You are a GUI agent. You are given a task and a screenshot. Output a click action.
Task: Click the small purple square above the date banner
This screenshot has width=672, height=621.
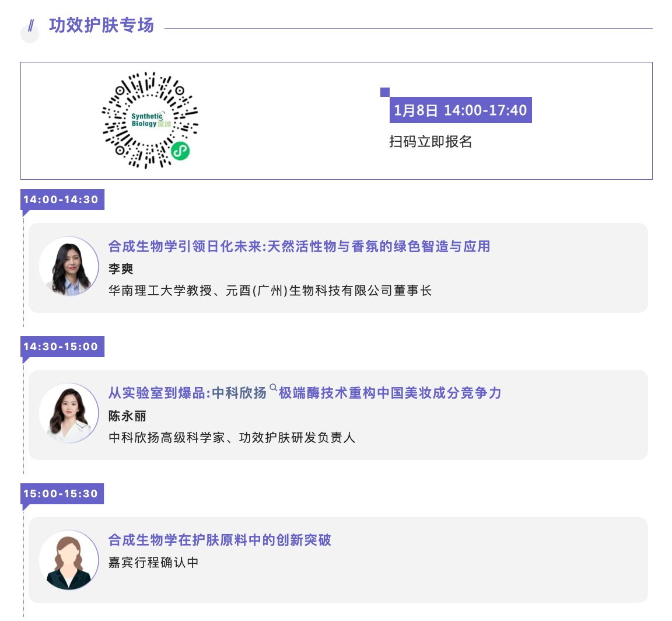[384, 92]
